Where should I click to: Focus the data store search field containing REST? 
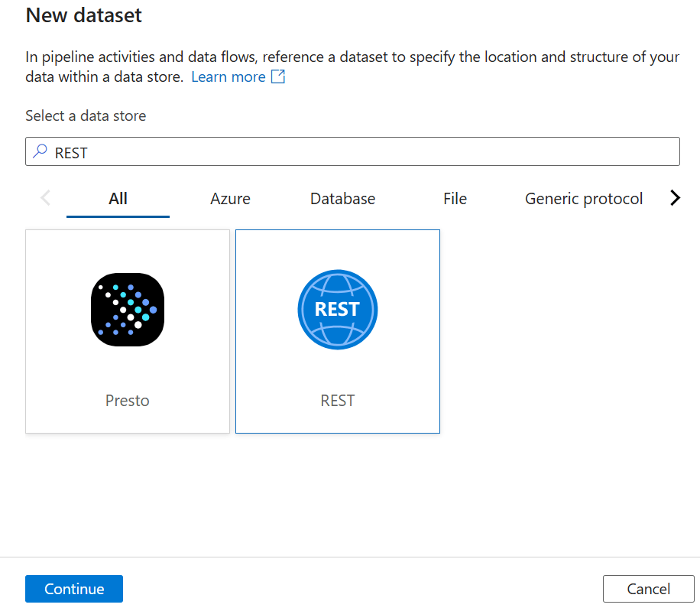point(359,152)
